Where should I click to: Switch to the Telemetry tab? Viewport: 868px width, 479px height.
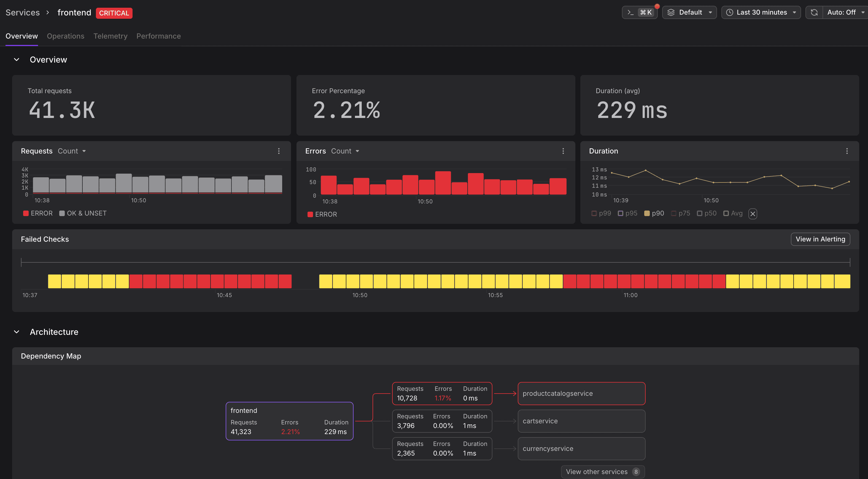(x=110, y=36)
